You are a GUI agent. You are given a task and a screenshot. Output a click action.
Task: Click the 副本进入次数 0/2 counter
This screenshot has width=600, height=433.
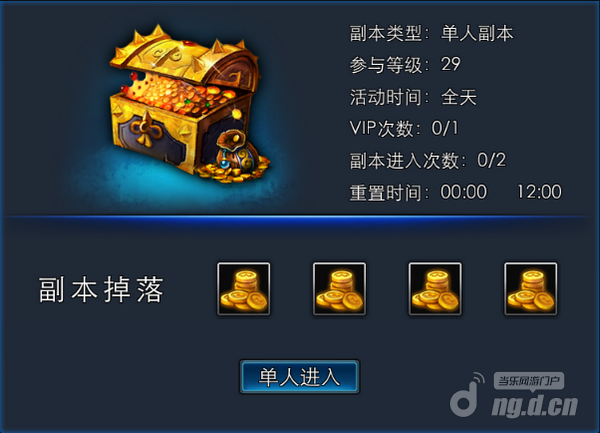point(428,160)
